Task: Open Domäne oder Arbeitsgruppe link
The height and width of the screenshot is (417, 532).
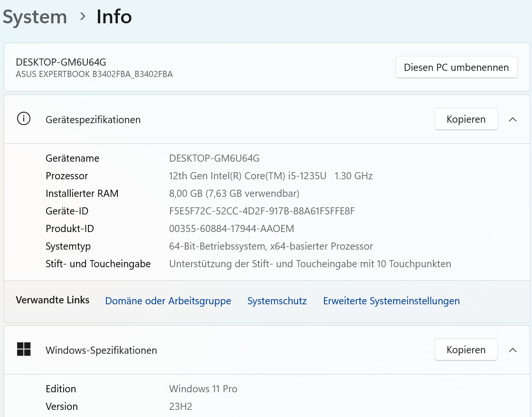Action: [168, 301]
